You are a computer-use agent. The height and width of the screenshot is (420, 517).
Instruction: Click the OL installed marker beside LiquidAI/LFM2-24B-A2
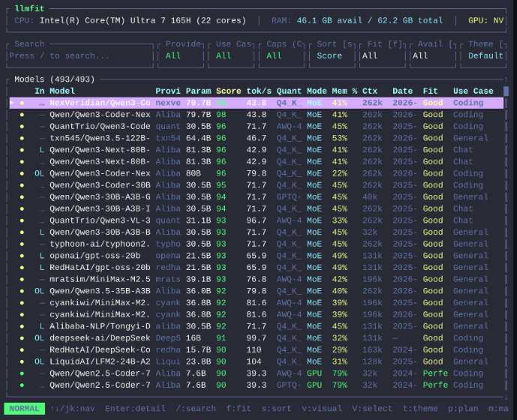click(x=40, y=361)
